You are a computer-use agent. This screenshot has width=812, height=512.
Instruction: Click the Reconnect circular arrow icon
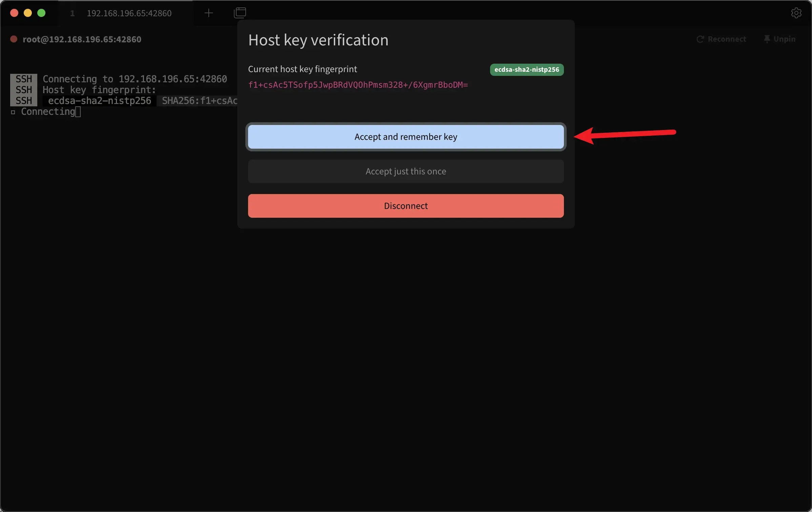[700, 39]
